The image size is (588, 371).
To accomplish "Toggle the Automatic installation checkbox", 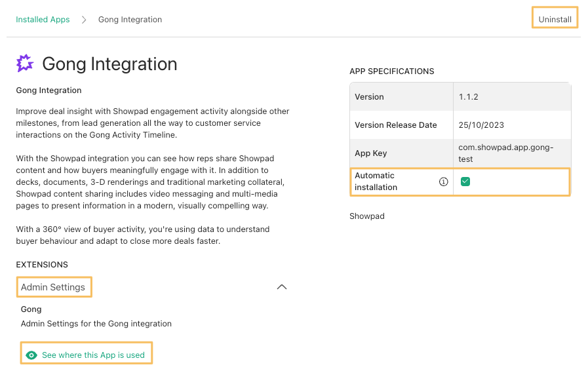I will pos(465,182).
